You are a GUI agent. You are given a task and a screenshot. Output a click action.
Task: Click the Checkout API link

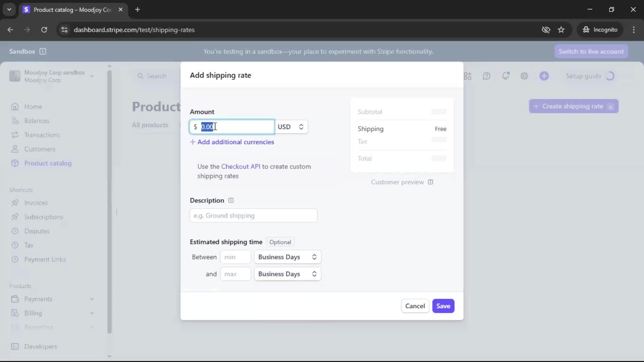tap(240, 167)
